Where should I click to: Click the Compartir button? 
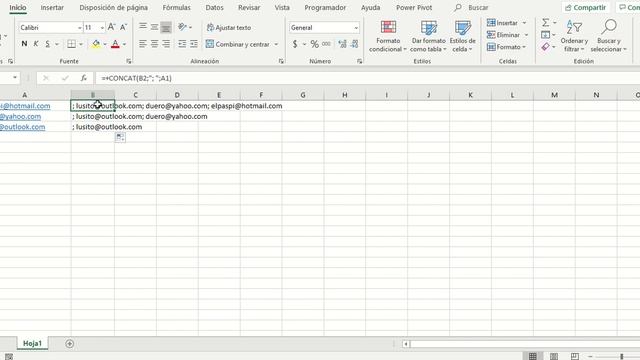tap(585, 8)
